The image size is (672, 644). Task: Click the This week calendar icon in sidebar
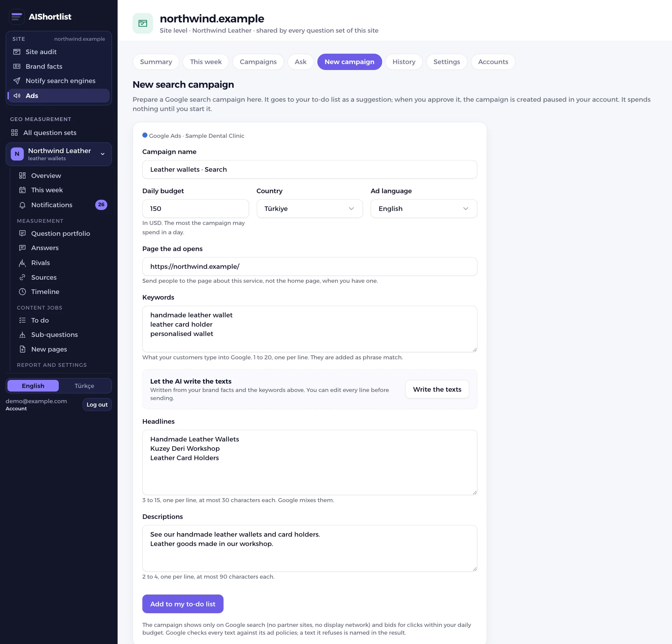click(x=22, y=190)
